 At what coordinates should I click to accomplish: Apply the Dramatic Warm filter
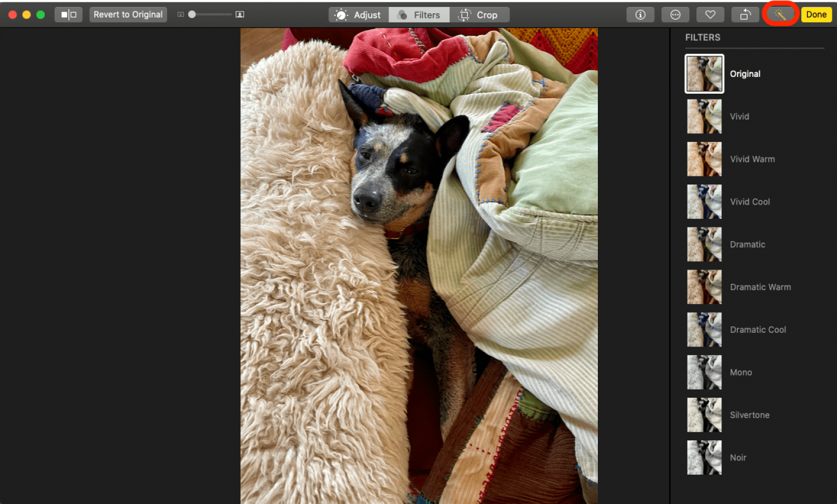(704, 287)
